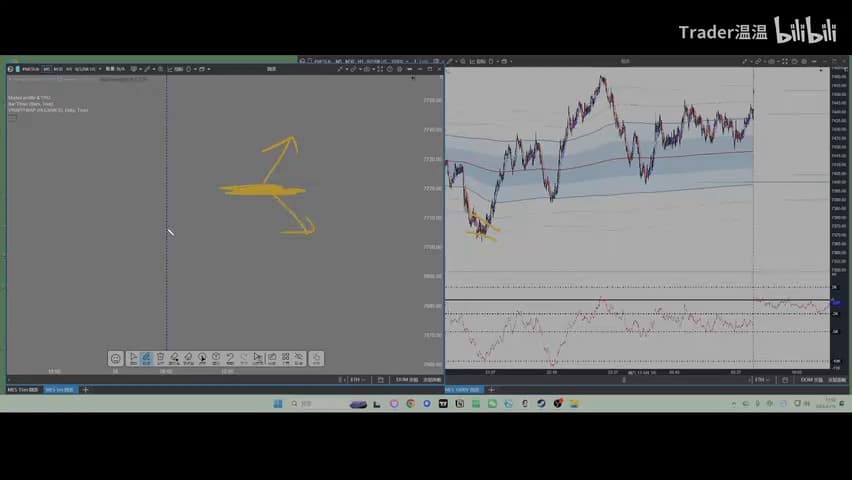
Task: Click the clock icon in left window title bar
Action: 390,69
